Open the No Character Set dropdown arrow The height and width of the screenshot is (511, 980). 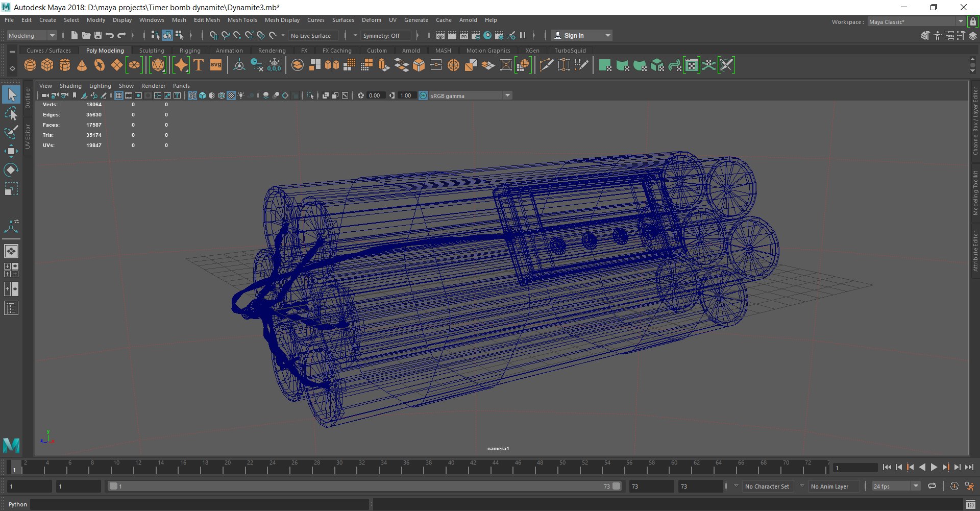(x=736, y=486)
